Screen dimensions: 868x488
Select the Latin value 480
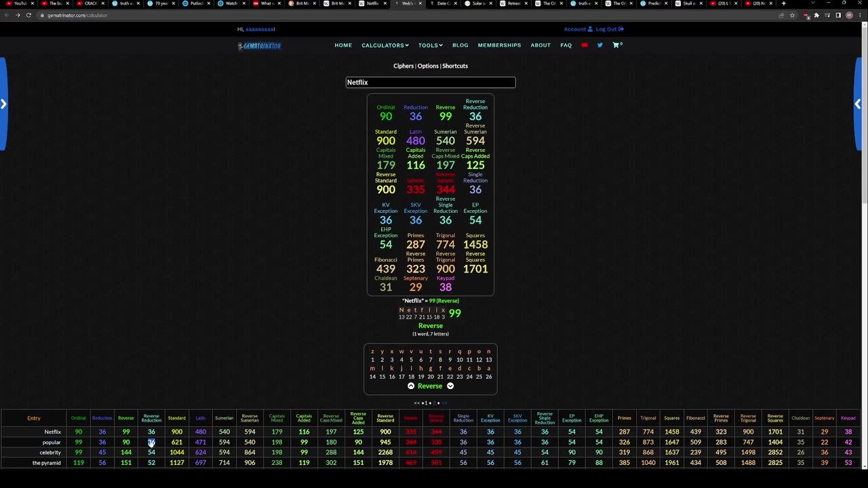[416, 141]
